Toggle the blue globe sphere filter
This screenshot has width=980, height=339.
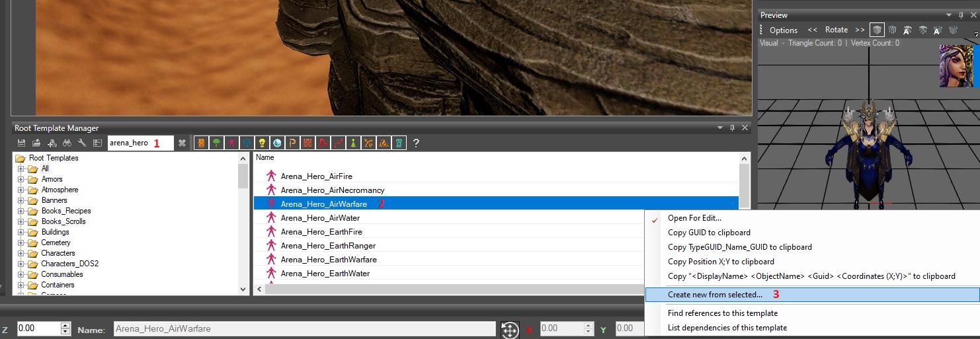coord(276,143)
